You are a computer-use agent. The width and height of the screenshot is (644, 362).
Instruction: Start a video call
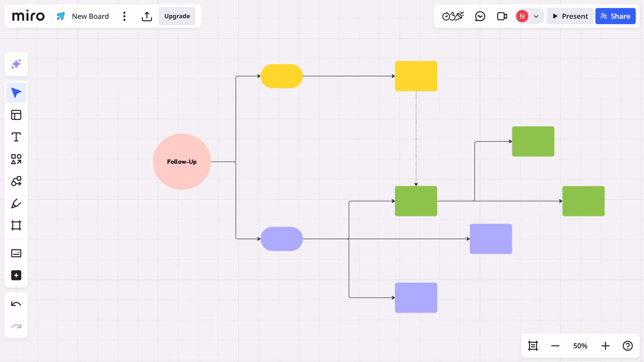point(502,16)
